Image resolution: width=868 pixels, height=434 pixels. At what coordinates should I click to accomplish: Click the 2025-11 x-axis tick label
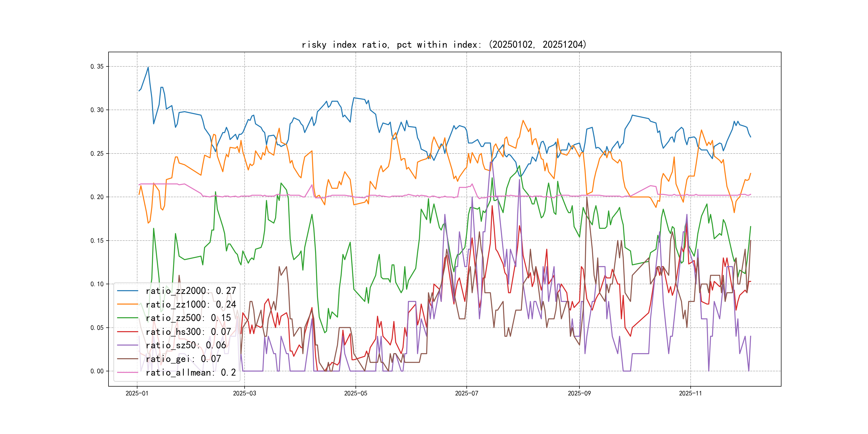690,394
